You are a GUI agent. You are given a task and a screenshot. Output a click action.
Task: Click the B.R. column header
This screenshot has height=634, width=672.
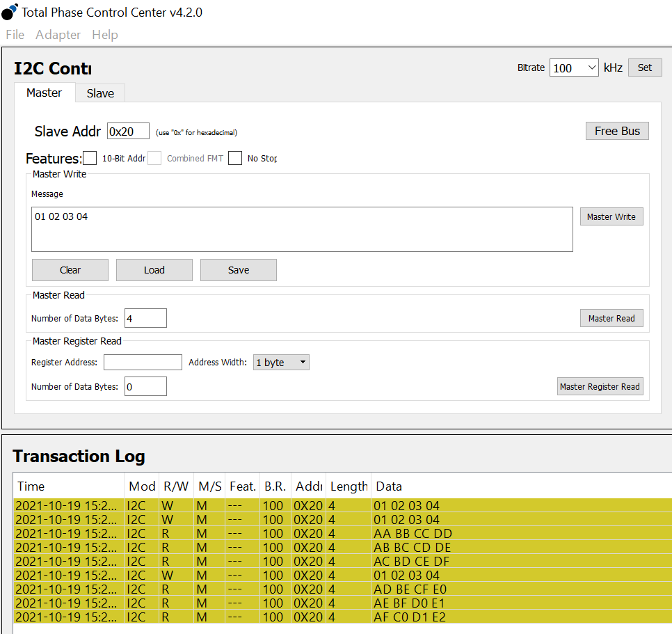point(275,486)
